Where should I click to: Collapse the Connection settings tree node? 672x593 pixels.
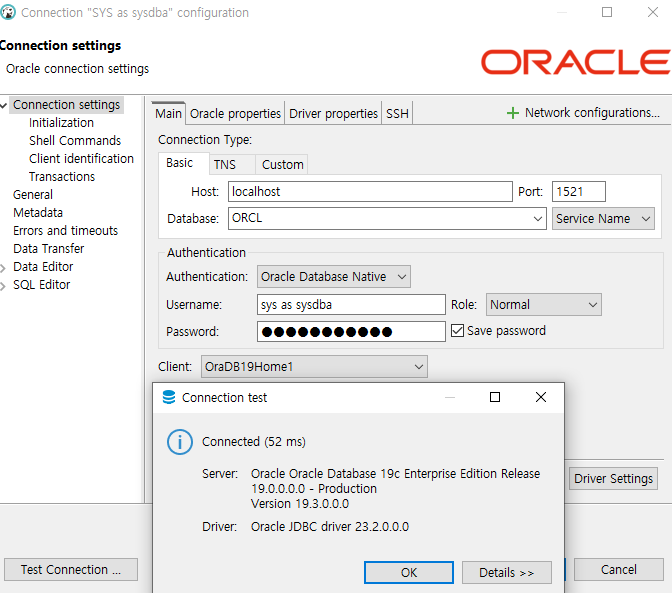4,105
